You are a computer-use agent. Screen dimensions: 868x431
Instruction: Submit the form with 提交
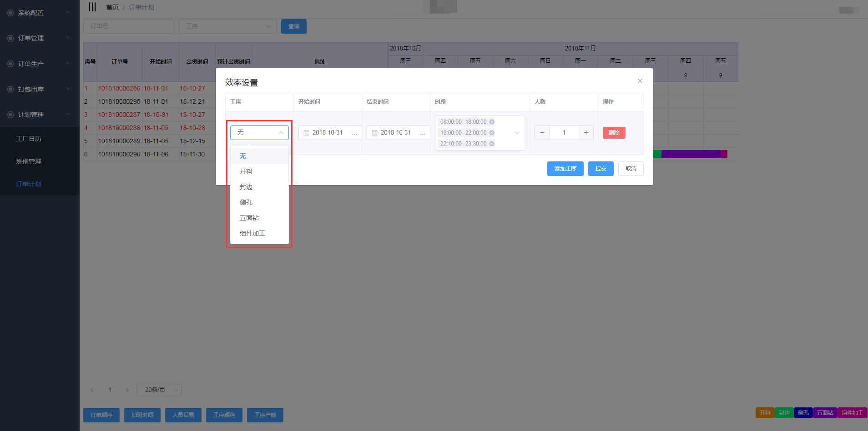(x=601, y=169)
